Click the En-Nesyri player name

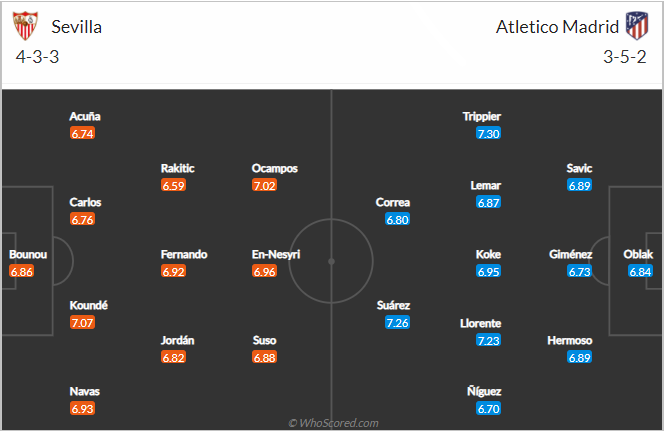(276, 254)
